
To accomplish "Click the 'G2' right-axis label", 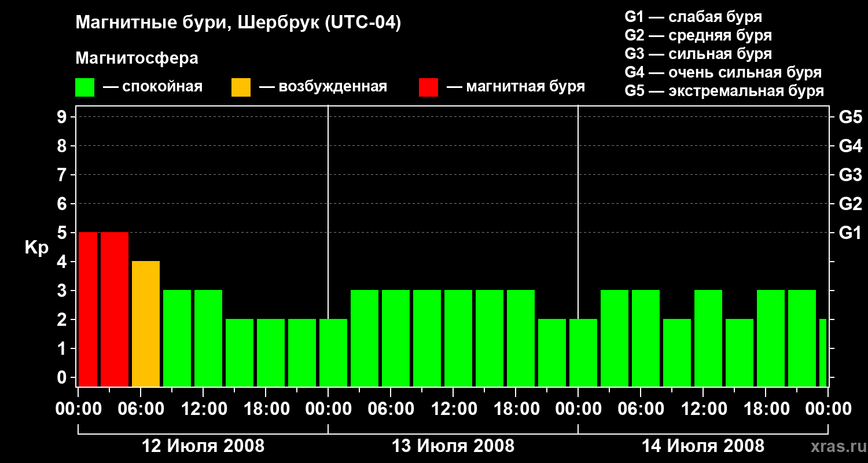I will coord(850,204).
